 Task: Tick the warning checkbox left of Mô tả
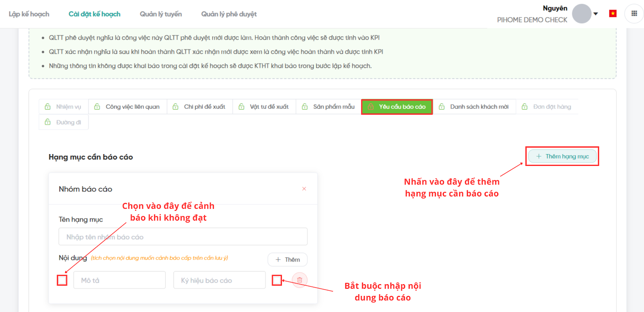(x=62, y=280)
